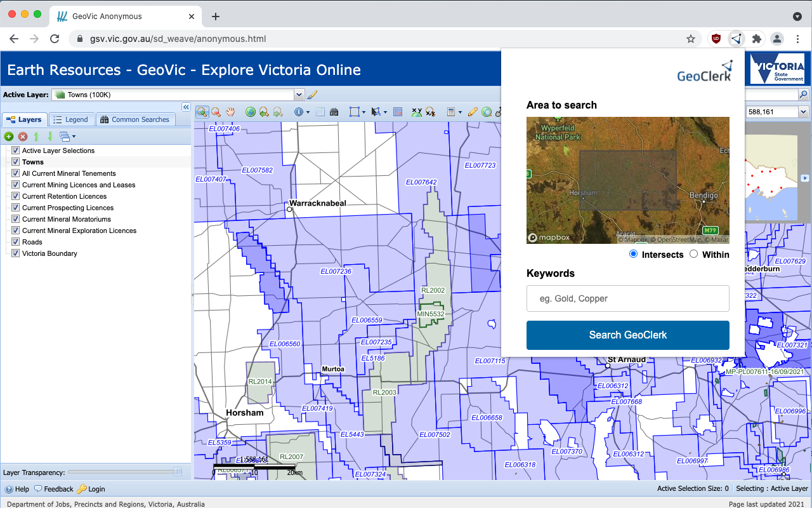
Task: Click the Search GeoClerk button
Action: [628, 335]
